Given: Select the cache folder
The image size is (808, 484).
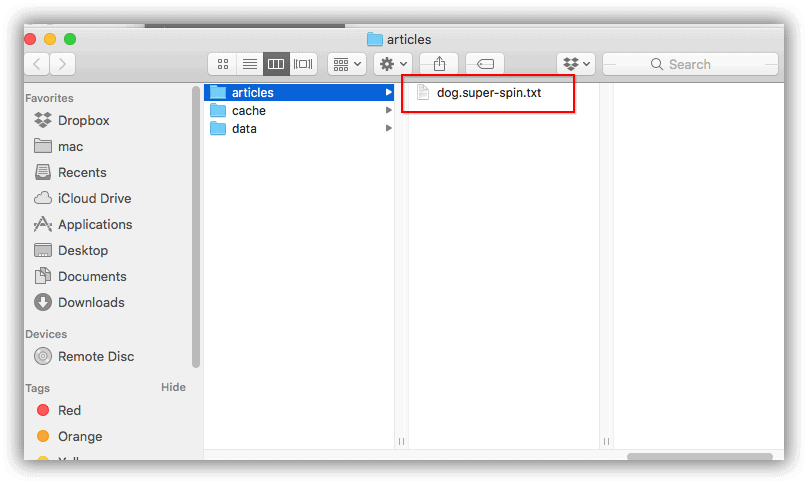Looking at the screenshot, I should (299, 110).
